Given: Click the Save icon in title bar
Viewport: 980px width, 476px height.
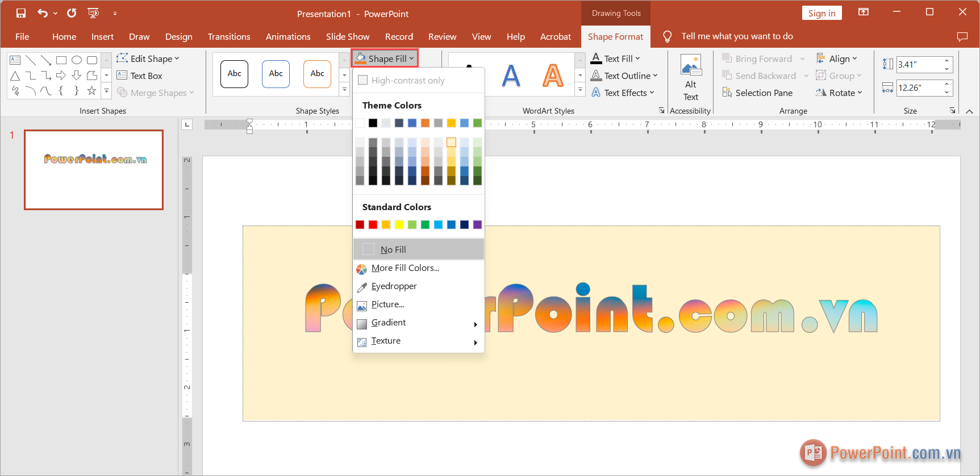Looking at the screenshot, I should coord(21,13).
